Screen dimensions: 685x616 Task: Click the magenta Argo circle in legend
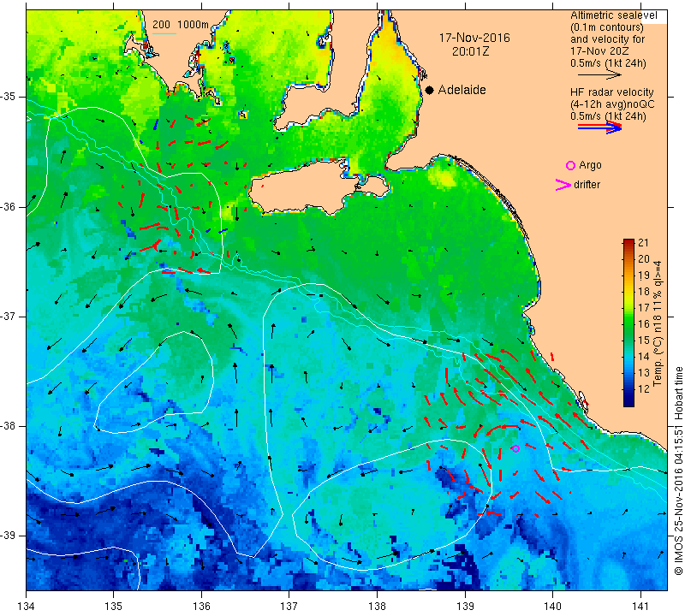(x=570, y=165)
